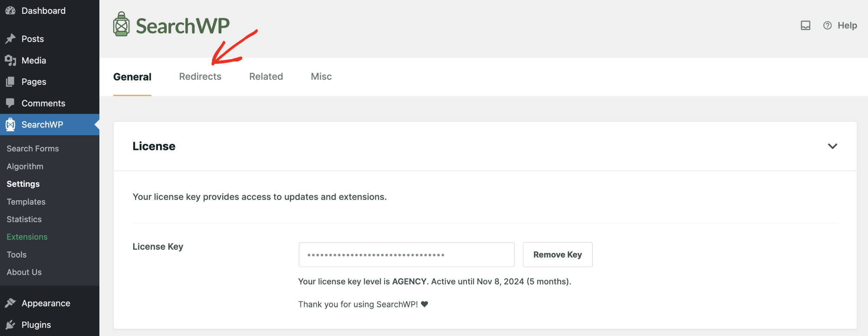Click the License panel heading
The width and height of the screenshot is (868, 336).
[154, 146]
